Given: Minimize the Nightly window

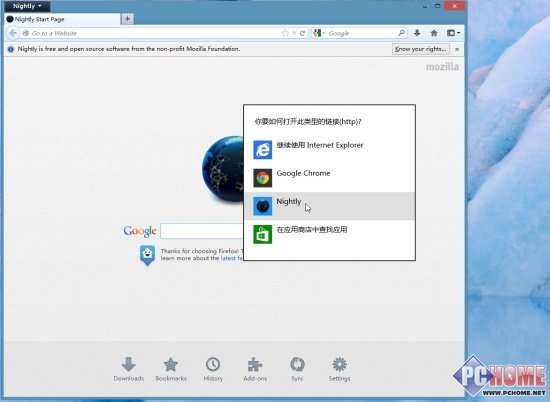Looking at the screenshot, I should coord(425,6).
